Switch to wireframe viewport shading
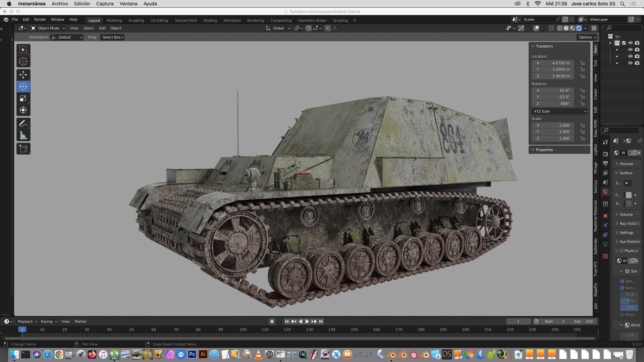The image size is (644, 362). [559, 28]
